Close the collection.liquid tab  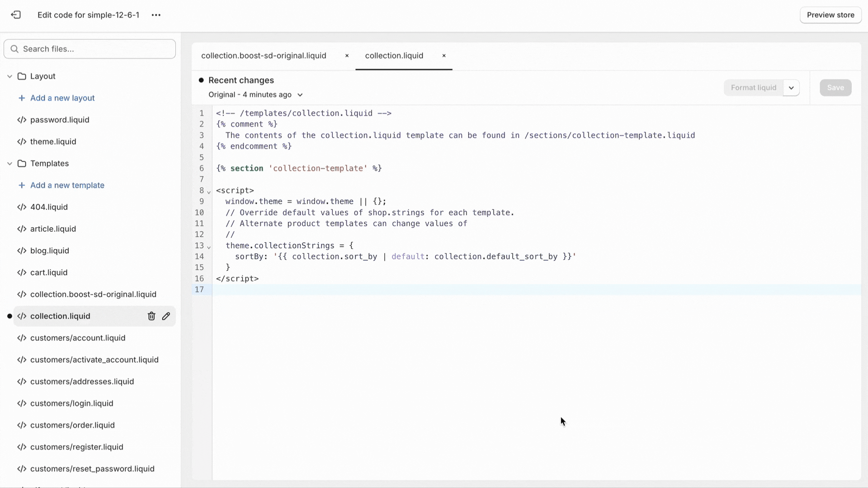click(443, 56)
